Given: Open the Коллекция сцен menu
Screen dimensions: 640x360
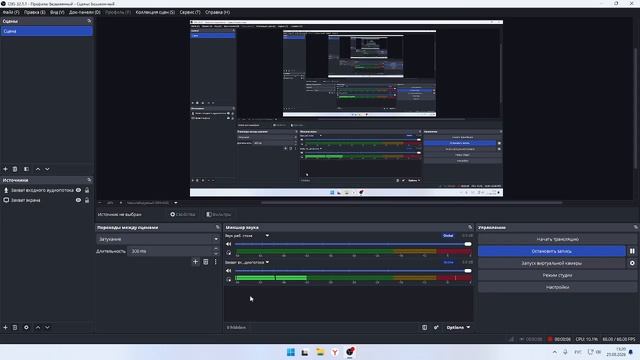Looking at the screenshot, I should [x=155, y=12].
